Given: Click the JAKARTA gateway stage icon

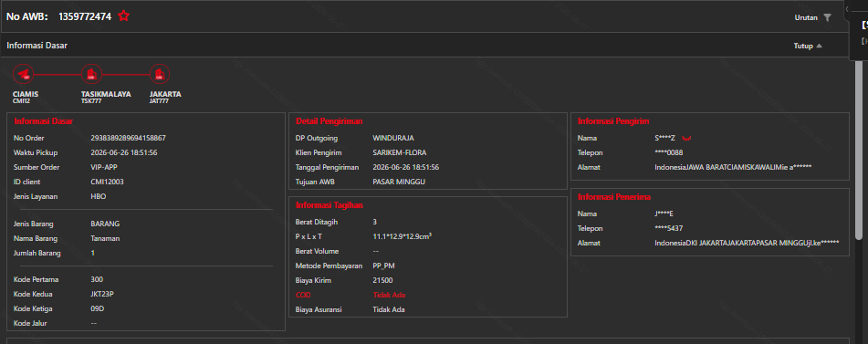Looking at the screenshot, I should 160,74.
